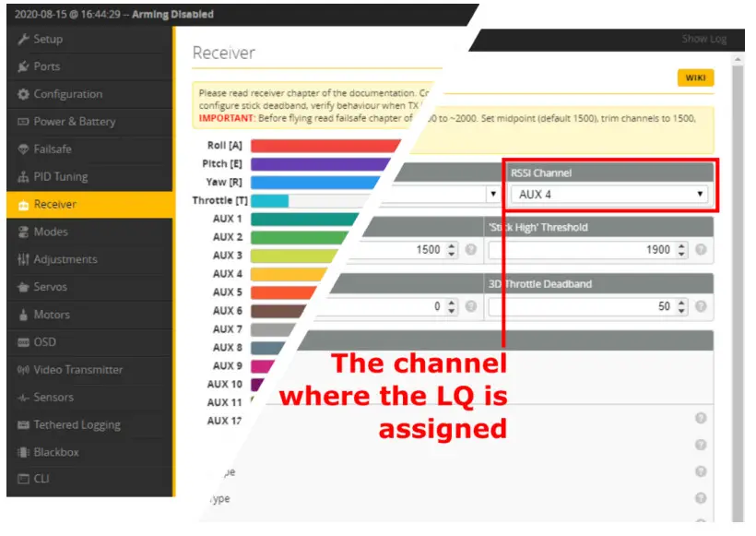
Task: Click stepper arrows on 1900 threshold field
Action: point(681,249)
